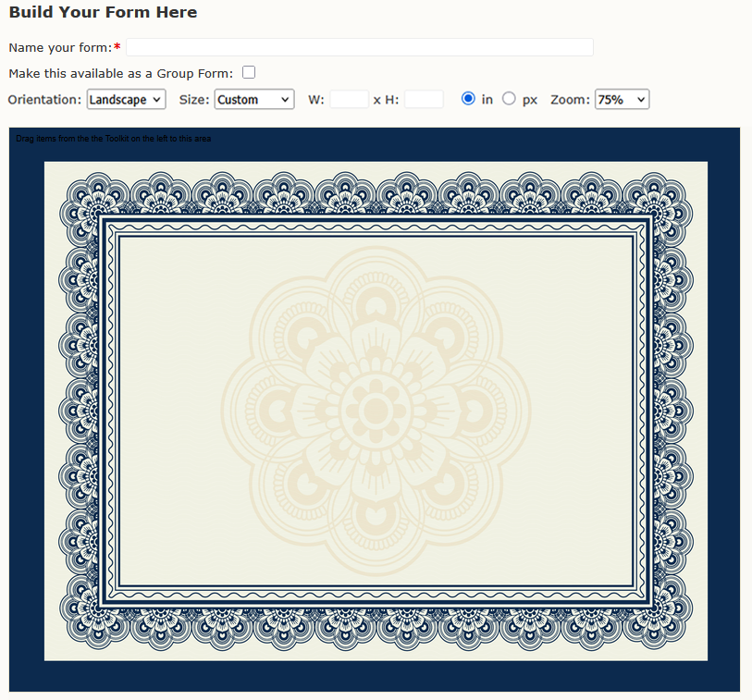The image size is (752, 700).
Task: Select the 'px' units radio button
Action: tap(509, 98)
